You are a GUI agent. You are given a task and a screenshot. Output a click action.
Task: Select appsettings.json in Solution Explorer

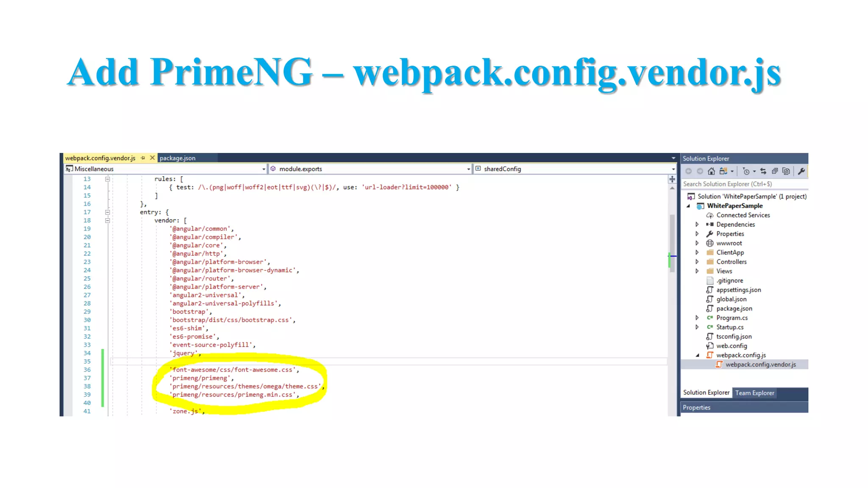(738, 290)
